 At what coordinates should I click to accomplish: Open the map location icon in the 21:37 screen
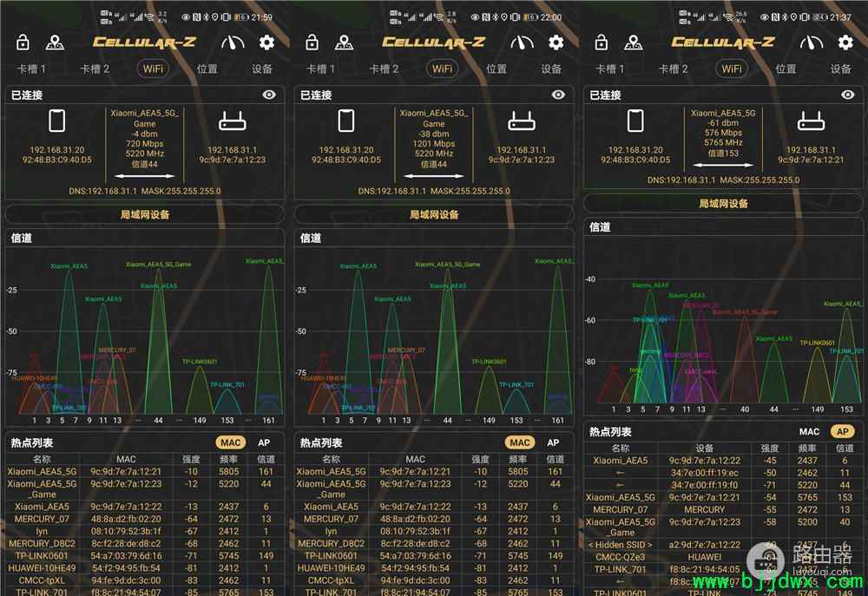634,42
